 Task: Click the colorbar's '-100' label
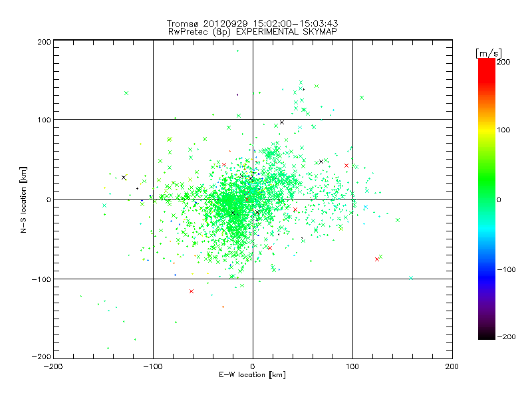pos(506,270)
